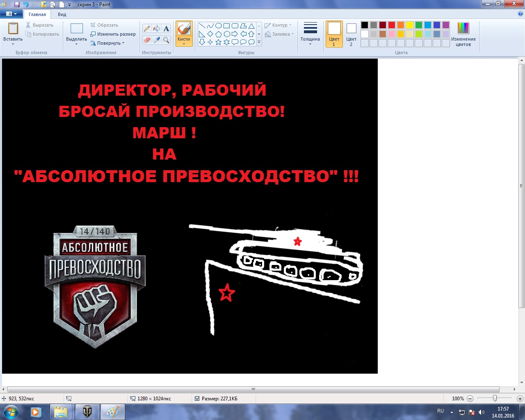Choose the Four-point star shape
This screenshot has width=525, height=420.
(210, 42)
